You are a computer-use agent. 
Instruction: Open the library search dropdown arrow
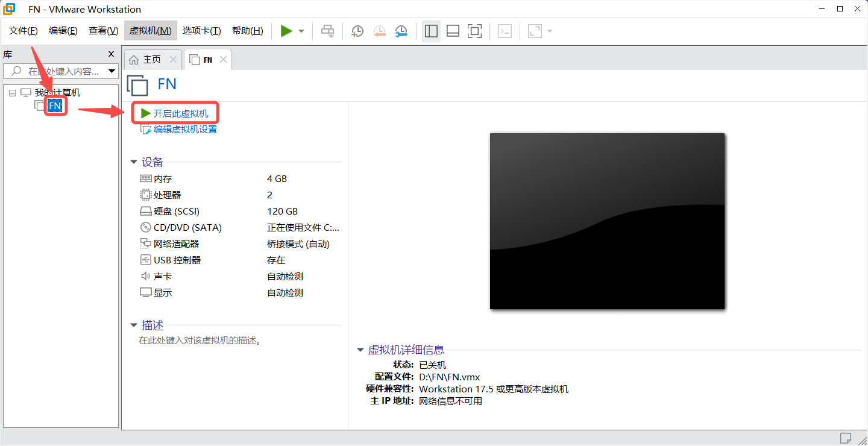(112, 71)
